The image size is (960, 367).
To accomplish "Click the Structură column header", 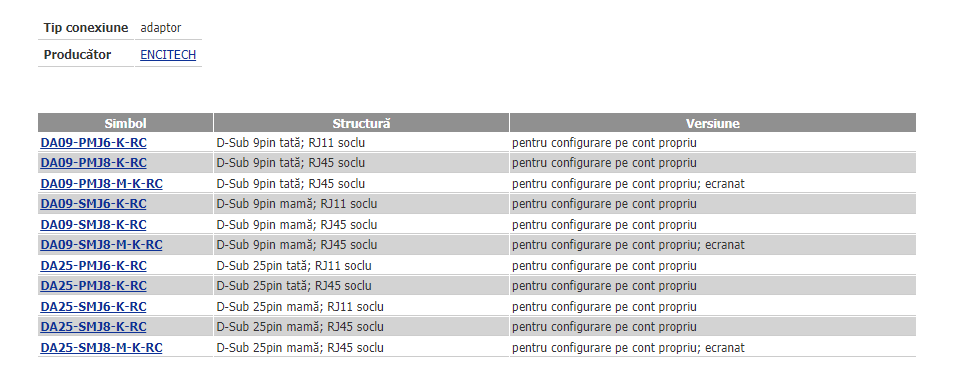I will pyautogui.click(x=361, y=123).
